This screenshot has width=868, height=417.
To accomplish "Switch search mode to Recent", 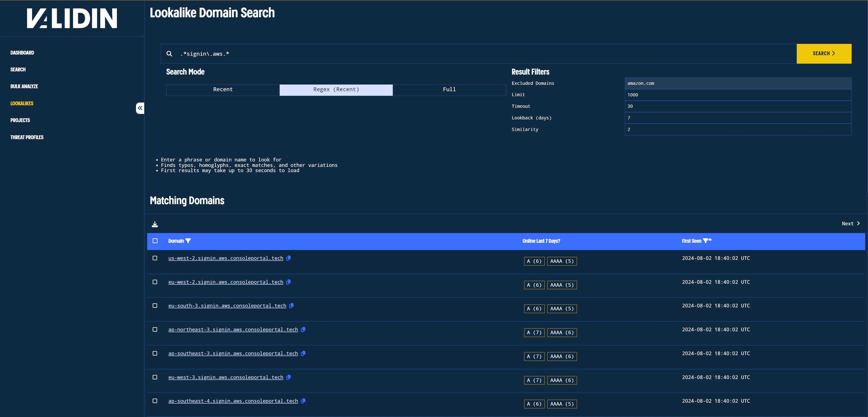I will pyautogui.click(x=223, y=90).
